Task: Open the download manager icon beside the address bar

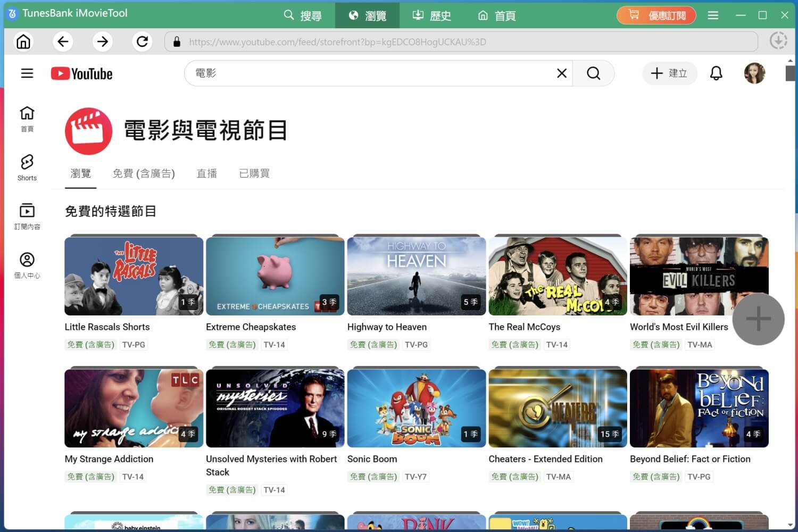Action: [778, 40]
